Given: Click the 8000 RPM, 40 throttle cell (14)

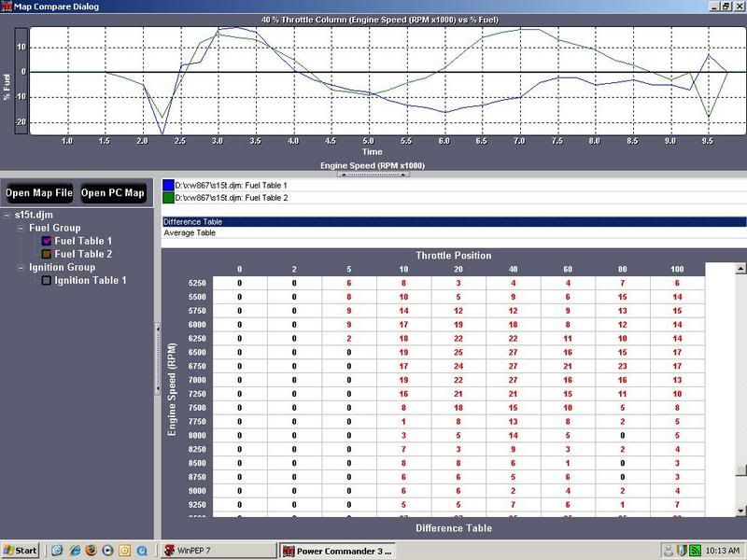Looking at the screenshot, I should [x=513, y=435].
